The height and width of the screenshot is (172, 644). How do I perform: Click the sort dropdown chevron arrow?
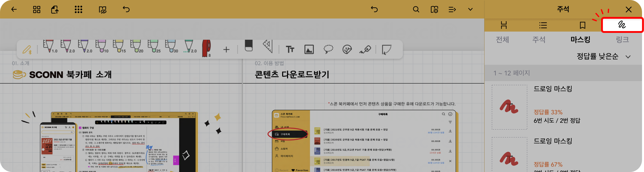pos(628,57)
